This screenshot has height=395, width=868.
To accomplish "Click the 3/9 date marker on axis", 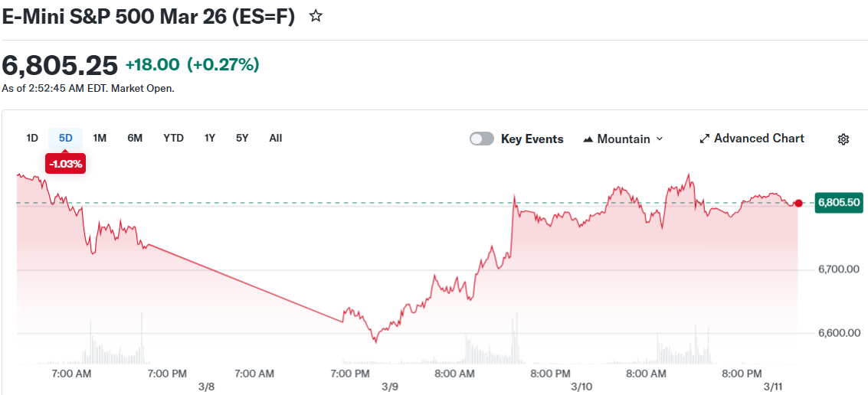I will tap(390, 387).
